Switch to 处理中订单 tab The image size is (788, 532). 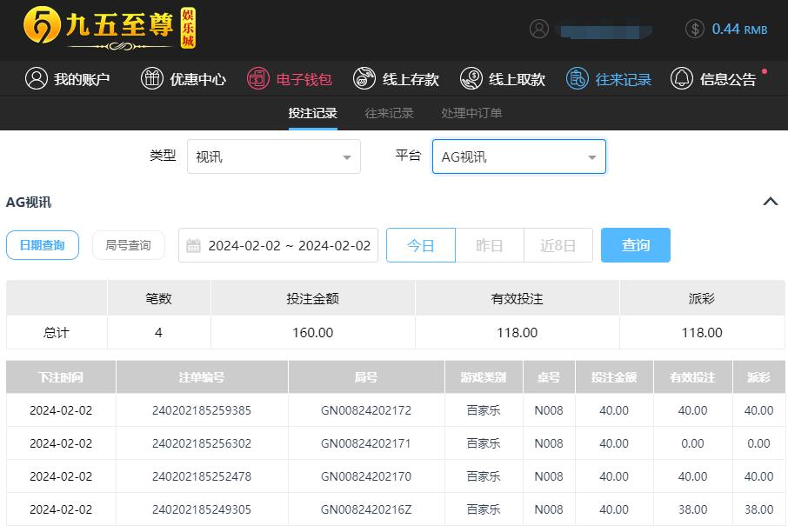(471, 113)
